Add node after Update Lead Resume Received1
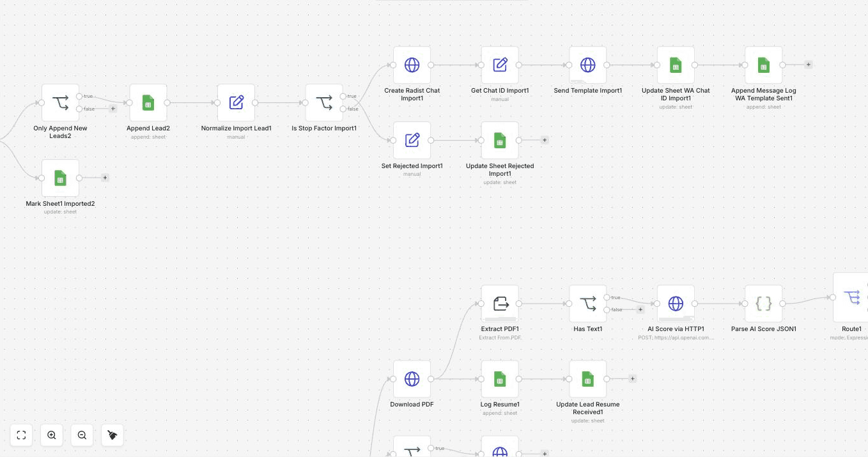The width and height of the screenshot is (868, 457). (x=632, y=378)
